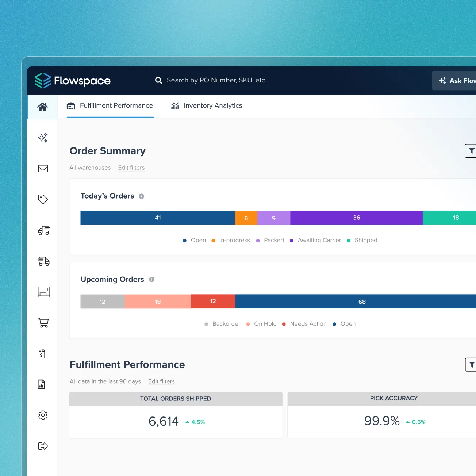Screen dimensions: 476x476
Task: Click the price tag icon in sidebar
Action: pos(43,199)
